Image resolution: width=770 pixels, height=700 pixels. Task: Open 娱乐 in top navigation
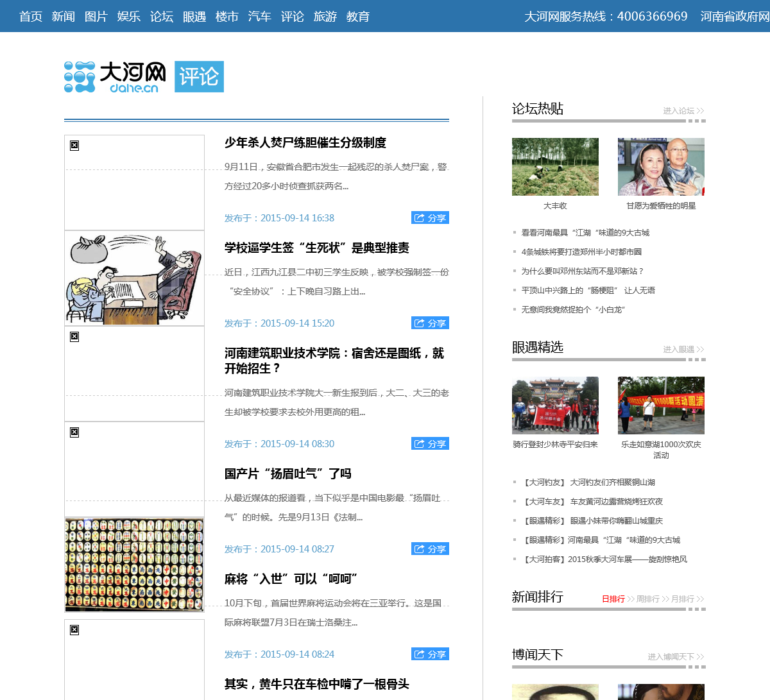click(129, 17)
